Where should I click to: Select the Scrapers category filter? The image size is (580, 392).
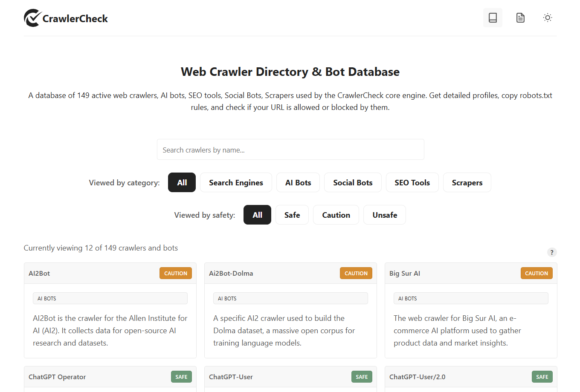(467, 182)
